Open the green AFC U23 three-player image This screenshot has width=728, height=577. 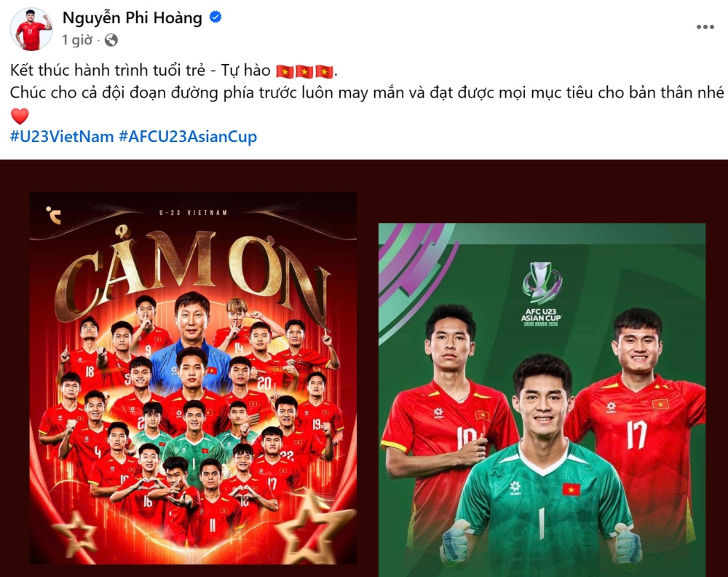[542, 400]
